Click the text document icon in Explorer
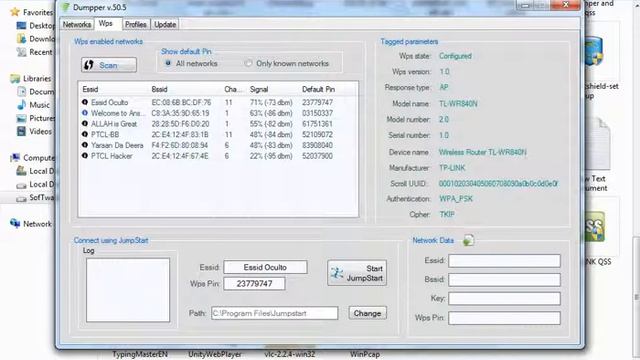This screenshot has width=640, height=360. (x=598, y=143)
